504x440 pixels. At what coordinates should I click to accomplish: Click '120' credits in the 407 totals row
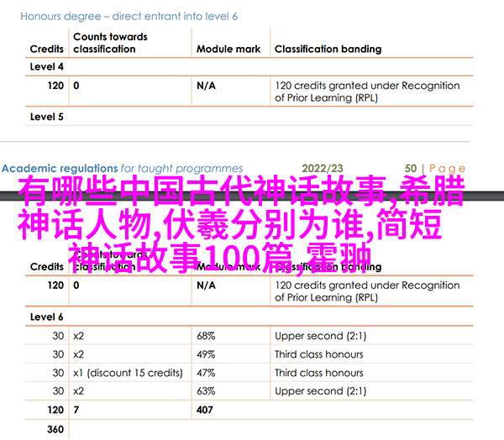[x=55, y=410]
